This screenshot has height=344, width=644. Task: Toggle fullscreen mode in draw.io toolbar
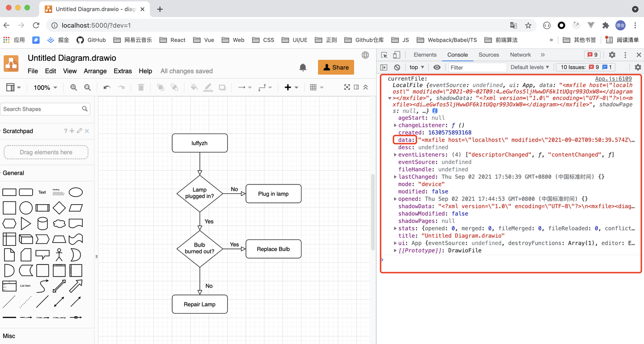pos(347,87)
